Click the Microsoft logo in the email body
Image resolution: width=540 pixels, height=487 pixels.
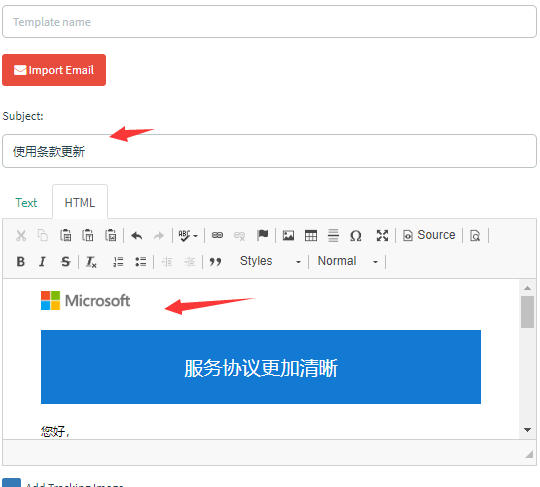85,301
